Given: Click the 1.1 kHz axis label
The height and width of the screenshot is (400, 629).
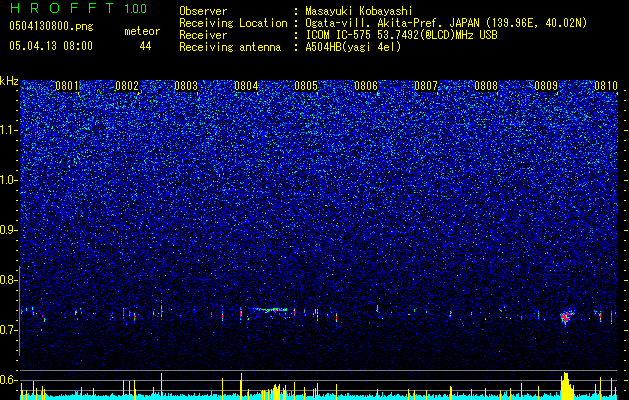Looking at the screenshot, I should point(8,130).
